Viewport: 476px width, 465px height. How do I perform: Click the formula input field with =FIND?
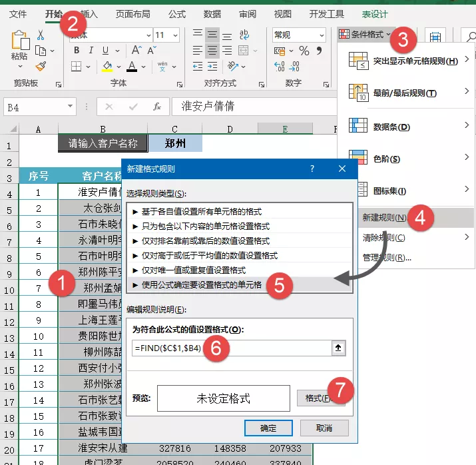coord(232,348)
